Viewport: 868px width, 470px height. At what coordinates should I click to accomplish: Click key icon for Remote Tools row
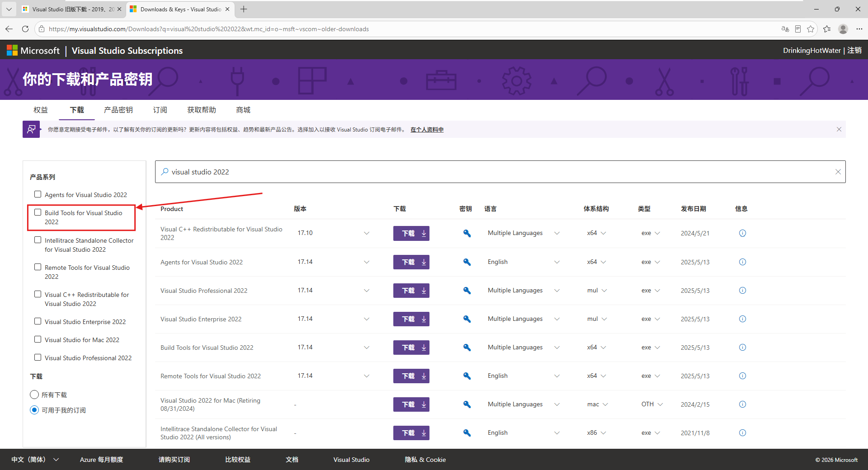click(467, 376)
